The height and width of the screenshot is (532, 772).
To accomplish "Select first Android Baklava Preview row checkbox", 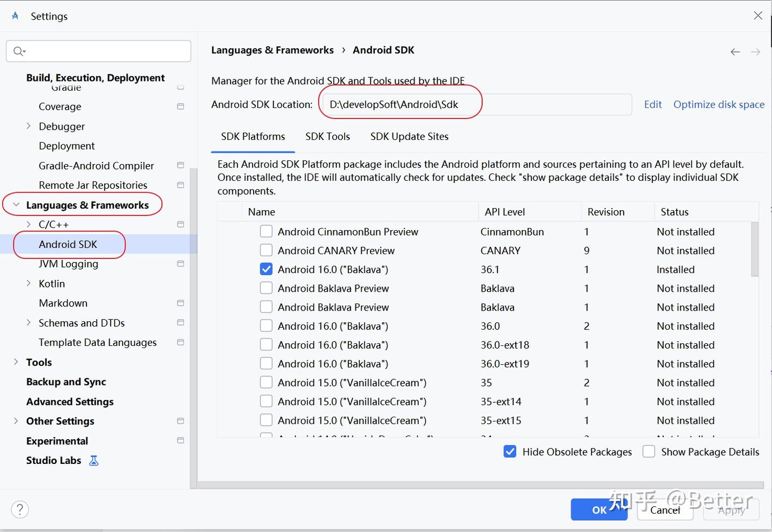I will pos(266,288).
